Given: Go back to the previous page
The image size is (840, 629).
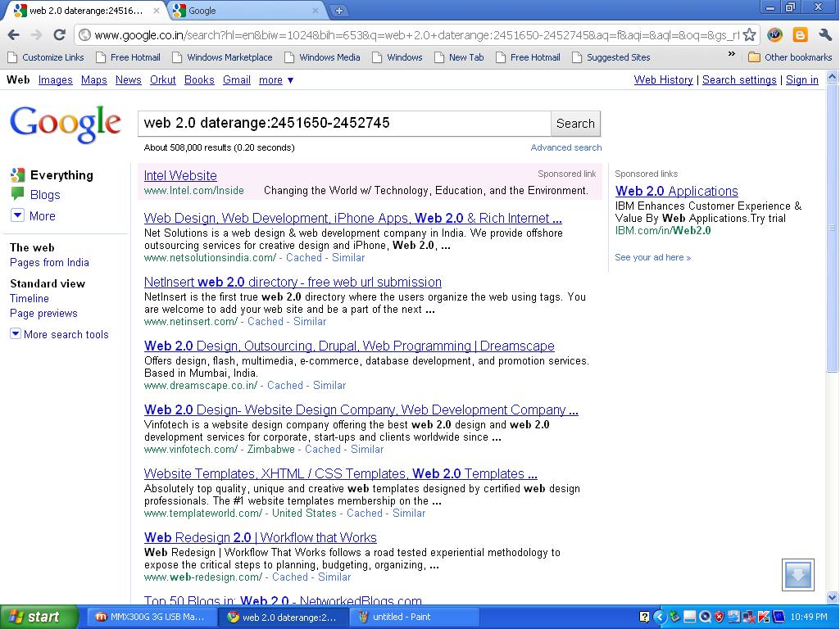Looking at the screenshot, I should tap(13, 35).
